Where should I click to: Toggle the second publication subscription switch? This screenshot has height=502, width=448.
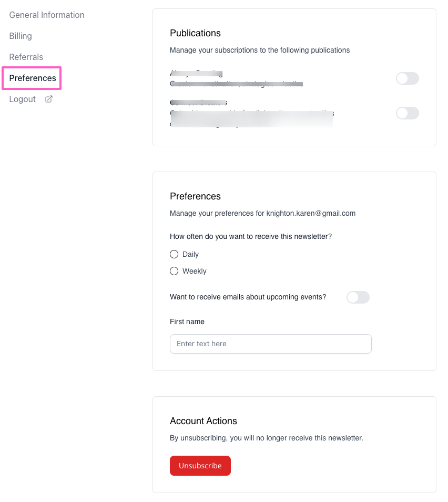point(407,113)
